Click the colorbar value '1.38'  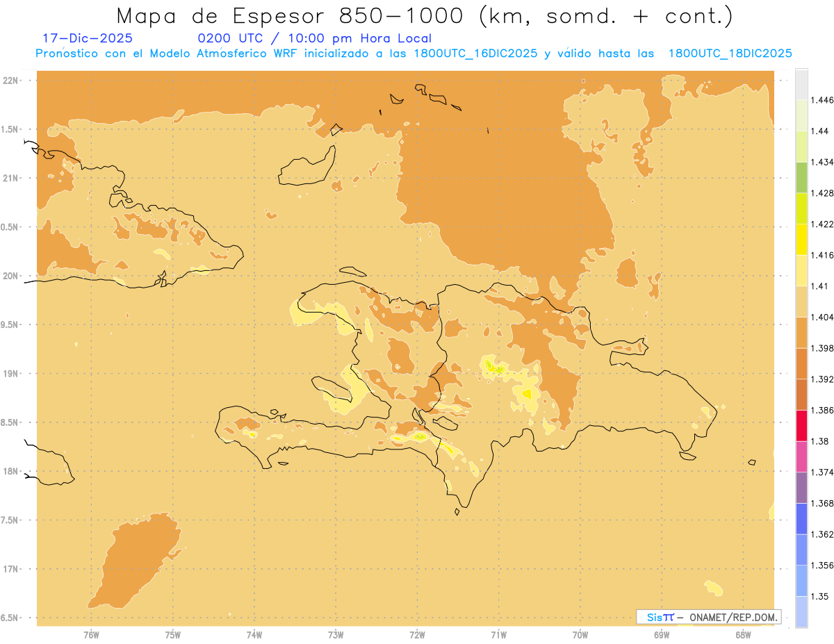(819, 441)
